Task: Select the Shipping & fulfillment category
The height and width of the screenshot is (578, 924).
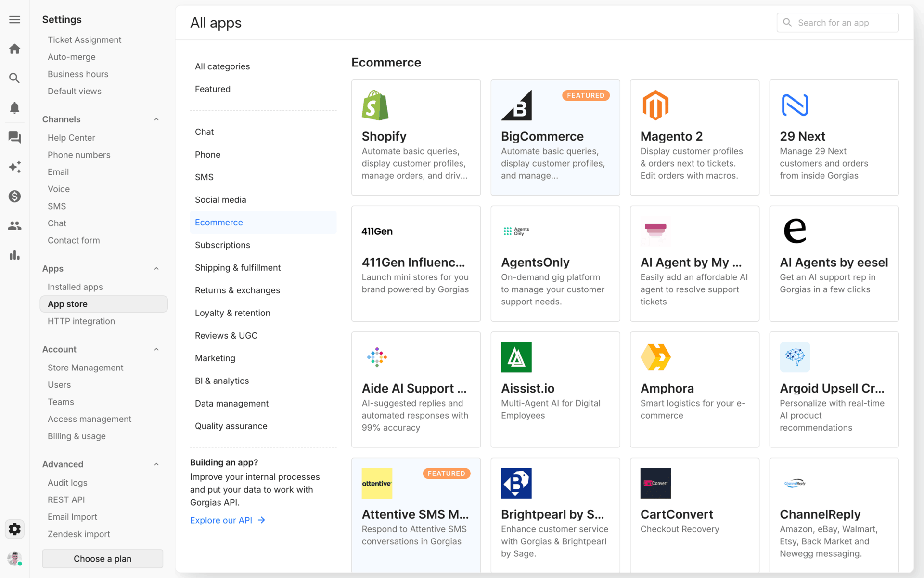Action: pyautogui.click(x=263, y=268)
